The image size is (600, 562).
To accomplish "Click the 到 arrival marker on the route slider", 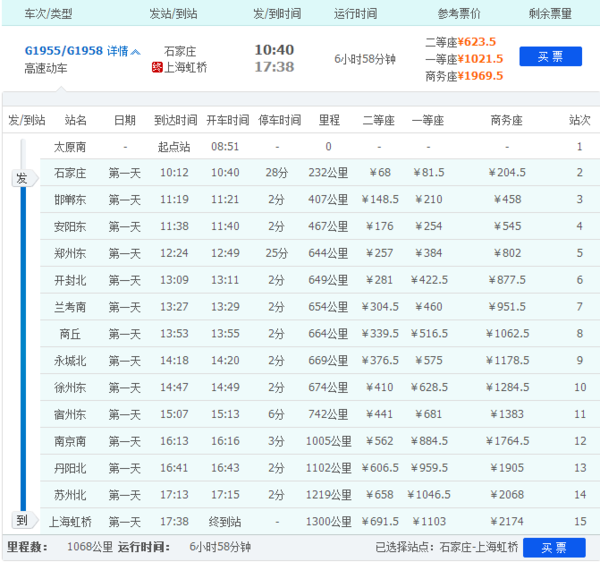I will (x=24, y=520).
